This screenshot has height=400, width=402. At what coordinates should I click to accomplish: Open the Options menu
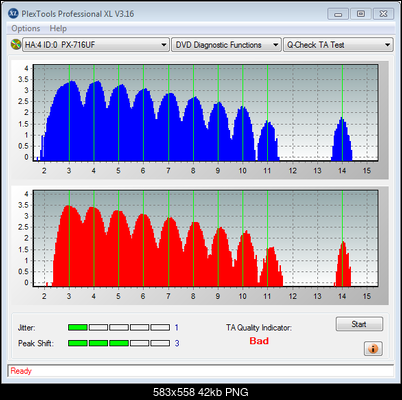point(26,29)
